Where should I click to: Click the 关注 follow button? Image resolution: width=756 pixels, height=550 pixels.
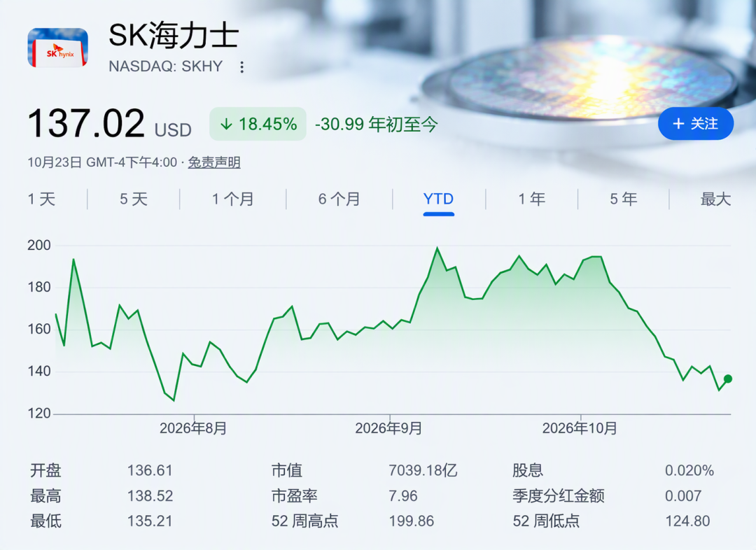pyautogui.click(x=696, y=124)
